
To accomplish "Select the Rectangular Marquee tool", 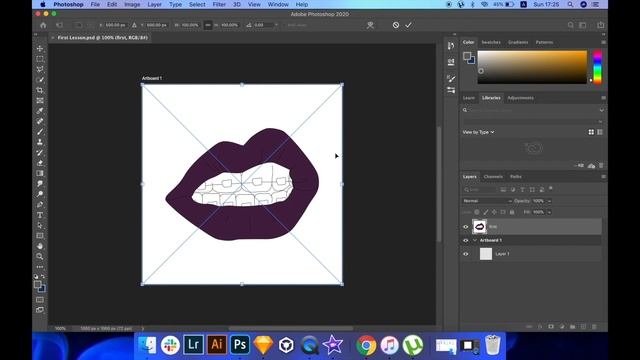I will click(40, 59).
